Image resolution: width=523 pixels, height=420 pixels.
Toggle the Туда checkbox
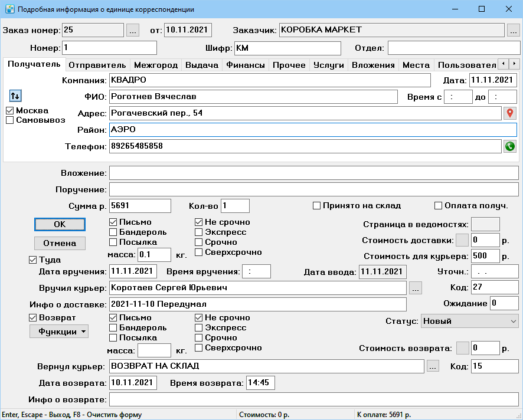point(32,260)
